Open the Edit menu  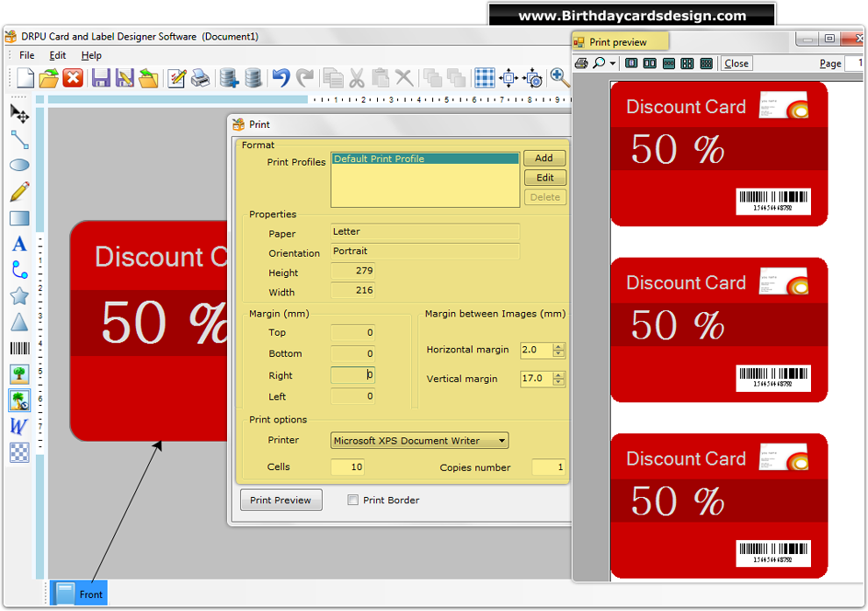point(58,55)
